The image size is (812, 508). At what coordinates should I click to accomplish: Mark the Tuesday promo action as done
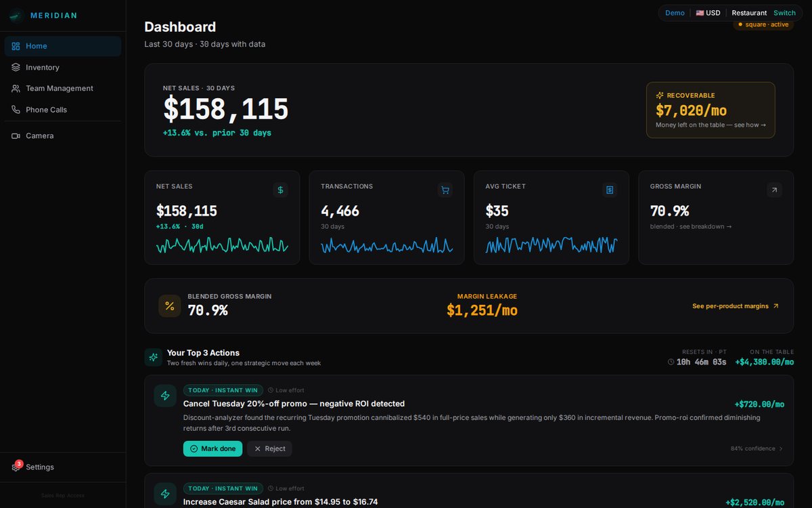[x=212, y=448]
